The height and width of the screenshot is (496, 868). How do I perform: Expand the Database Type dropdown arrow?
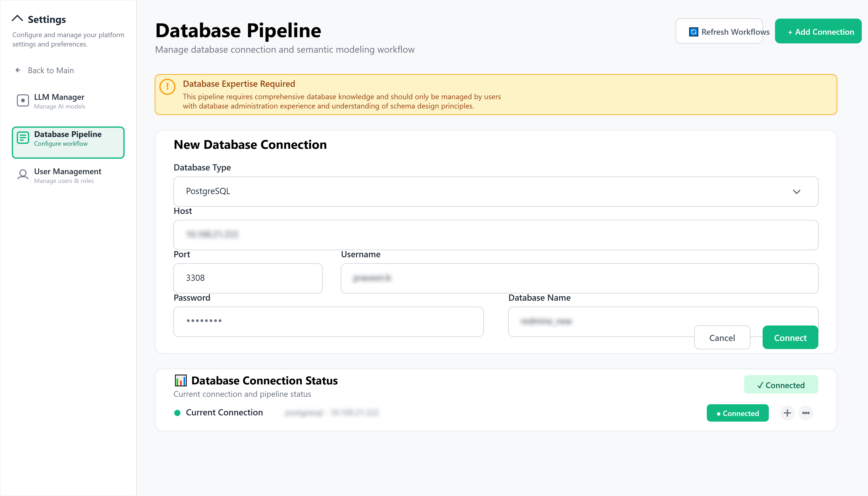796,192
